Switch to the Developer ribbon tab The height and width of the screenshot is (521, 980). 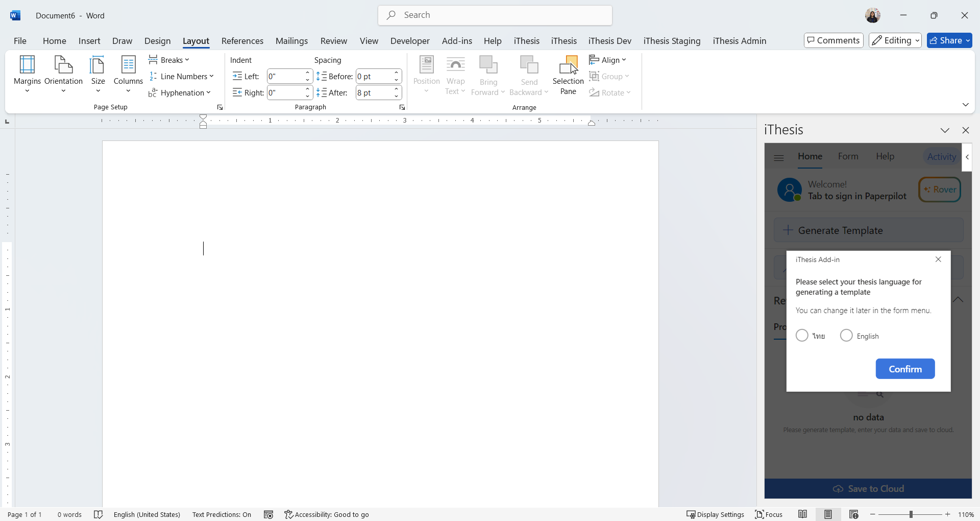pos(410,41)
